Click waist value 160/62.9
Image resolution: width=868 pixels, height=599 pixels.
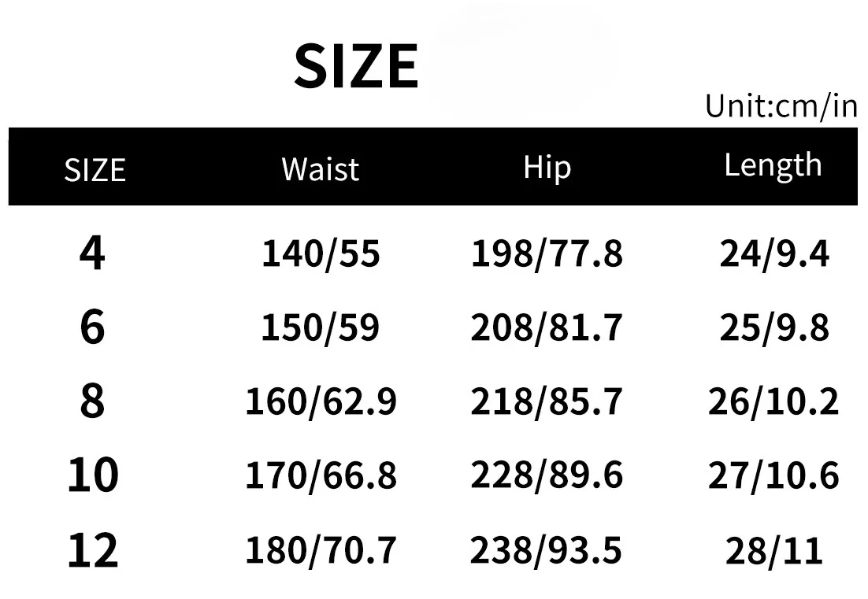click(x=321, y=401)
